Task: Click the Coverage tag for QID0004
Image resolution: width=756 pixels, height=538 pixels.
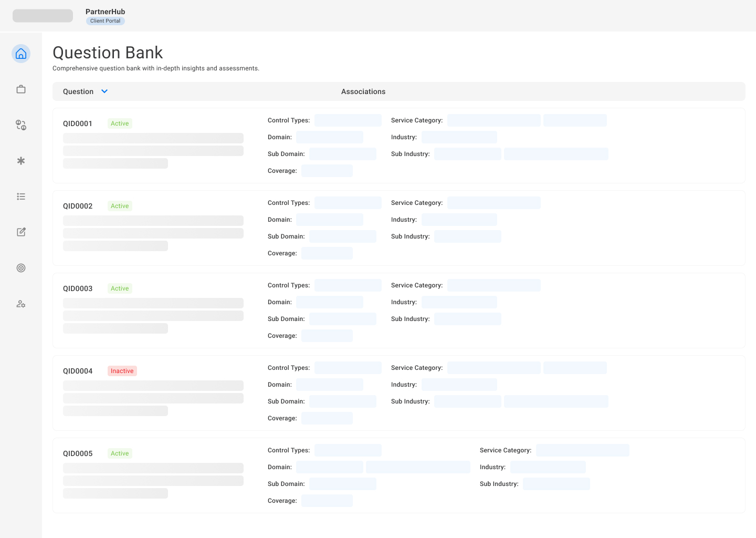Action: 327,418
